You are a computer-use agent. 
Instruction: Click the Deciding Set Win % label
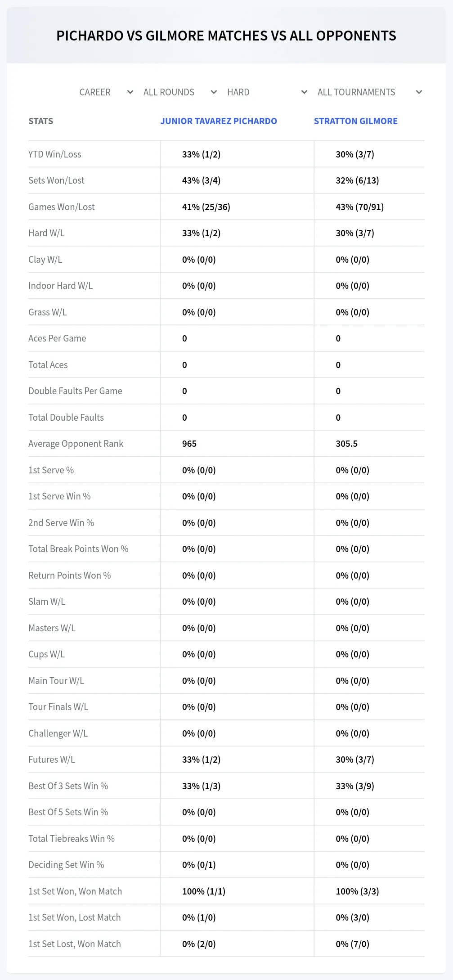click(66, 865)
